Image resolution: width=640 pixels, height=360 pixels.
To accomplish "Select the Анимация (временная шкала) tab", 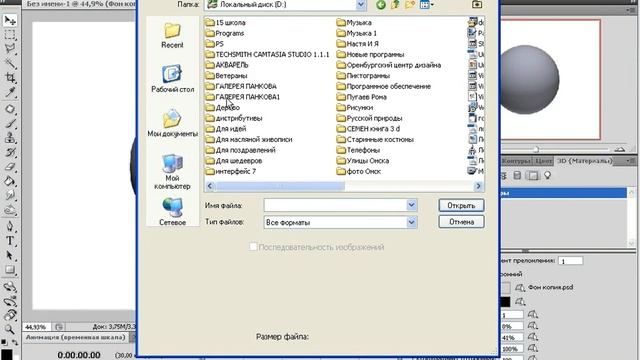I will click(76, 337).
